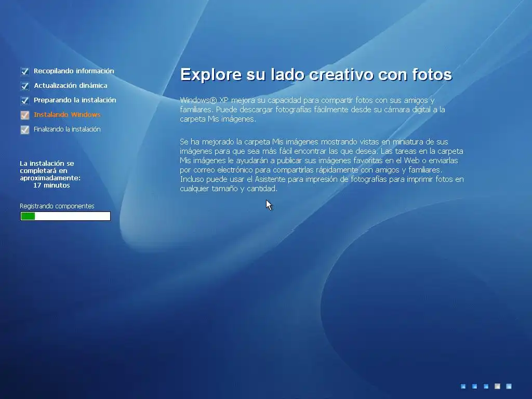Click the highlighted fourth slide indicator square
Image resolution: width=532 pixels, height=399 pixels.
[x=497, y=386]
